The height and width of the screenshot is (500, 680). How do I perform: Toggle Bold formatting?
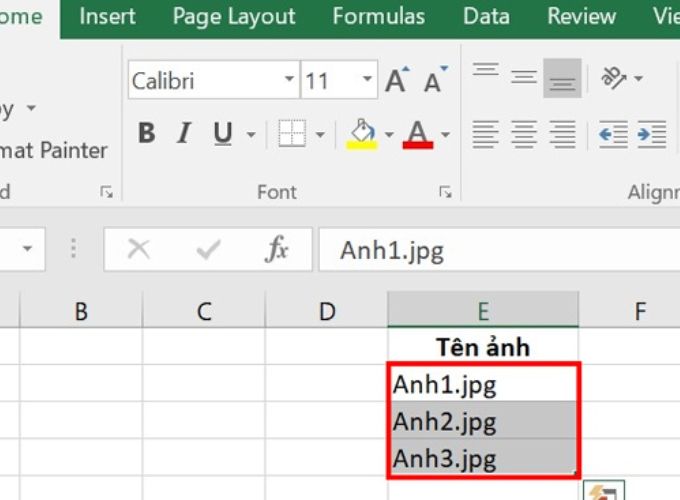point(147,133)
